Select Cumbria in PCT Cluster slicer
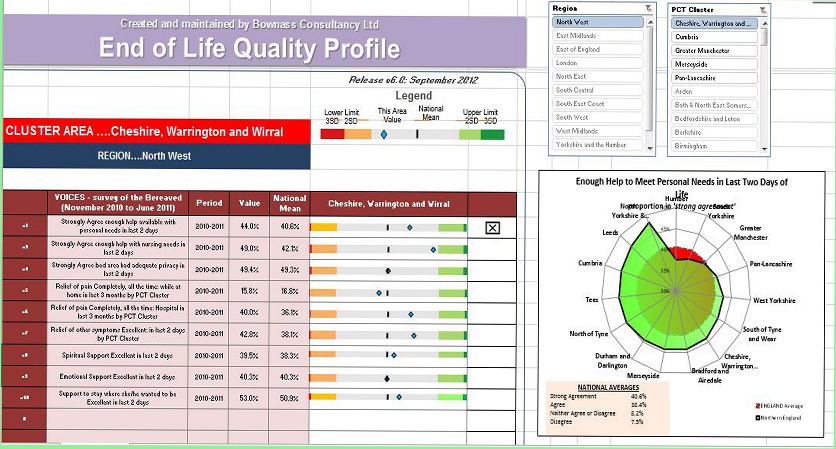 tap(712, 35)
